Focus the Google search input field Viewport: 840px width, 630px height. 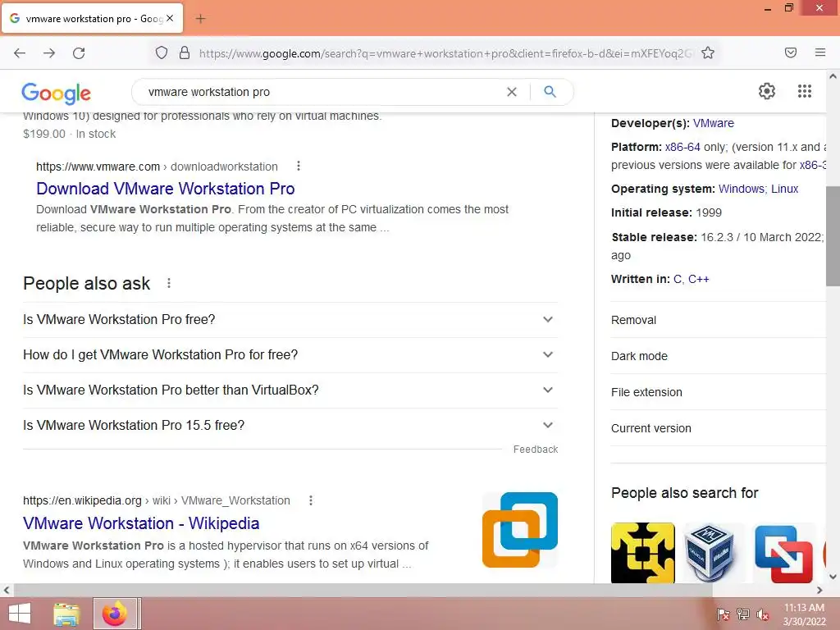click(x=322, y=92)
